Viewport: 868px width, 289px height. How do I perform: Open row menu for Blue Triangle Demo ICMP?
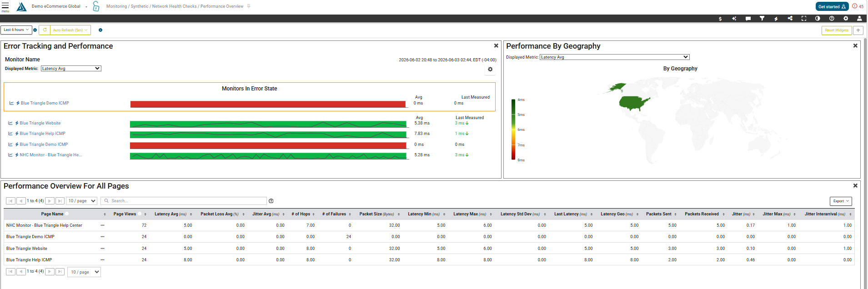102,237
